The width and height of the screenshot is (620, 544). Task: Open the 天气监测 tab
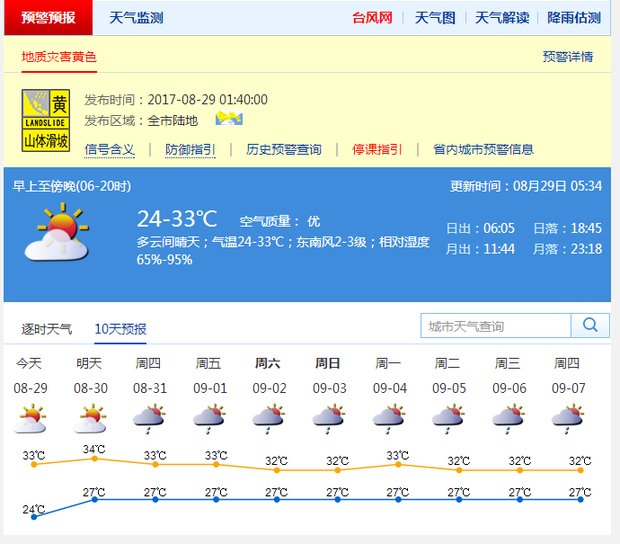pyautogui.click(x=136, y=18)
